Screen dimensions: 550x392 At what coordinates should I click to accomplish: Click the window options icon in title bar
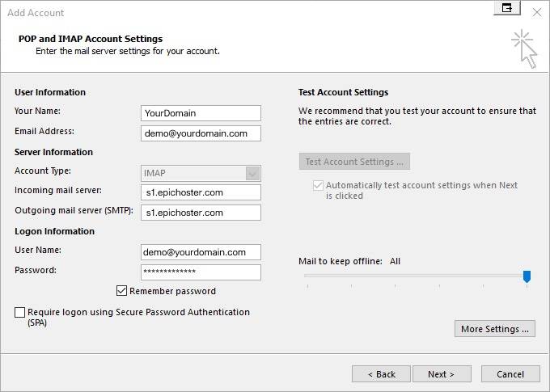(x=507, y=8)
